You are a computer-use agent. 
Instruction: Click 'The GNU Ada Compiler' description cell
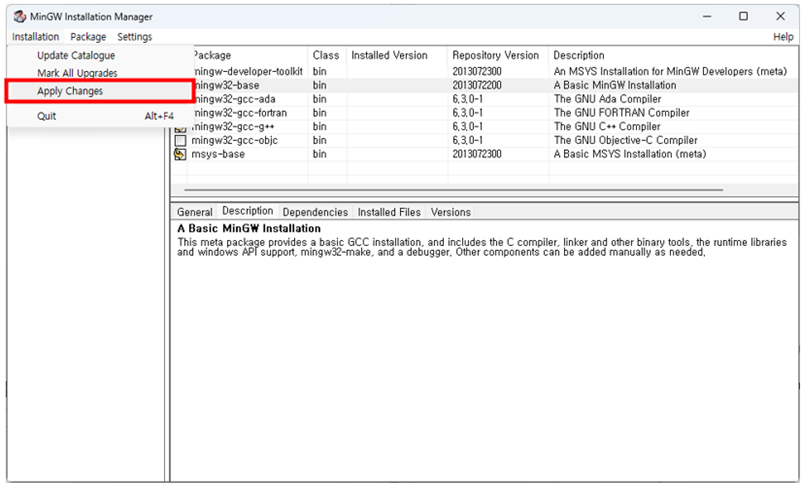pyautogui.click(x=607, y=99)
